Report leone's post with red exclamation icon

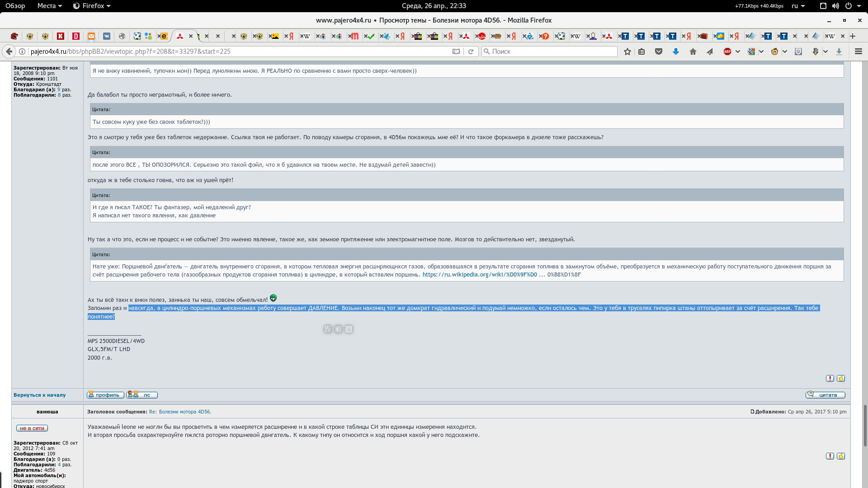point(830,379)
